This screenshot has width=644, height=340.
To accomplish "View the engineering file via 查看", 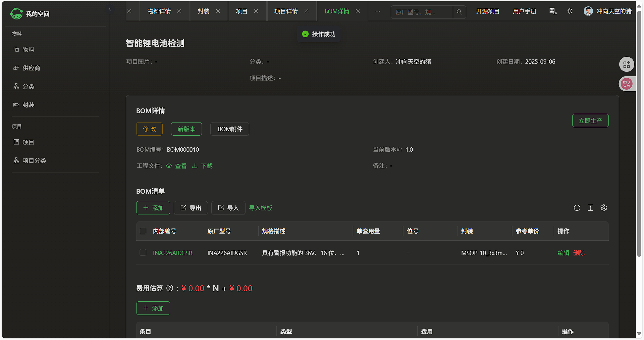I will pyautogui.click(x=177, y=166).
